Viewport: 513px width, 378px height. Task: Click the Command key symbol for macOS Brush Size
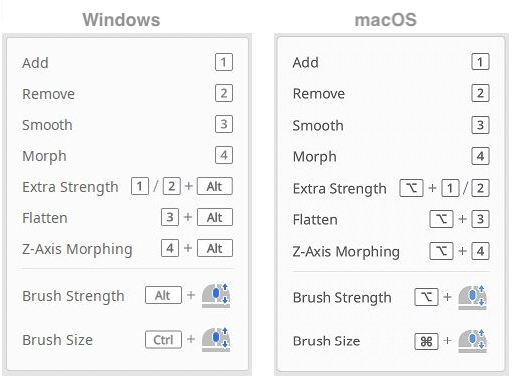coord(426,341)
